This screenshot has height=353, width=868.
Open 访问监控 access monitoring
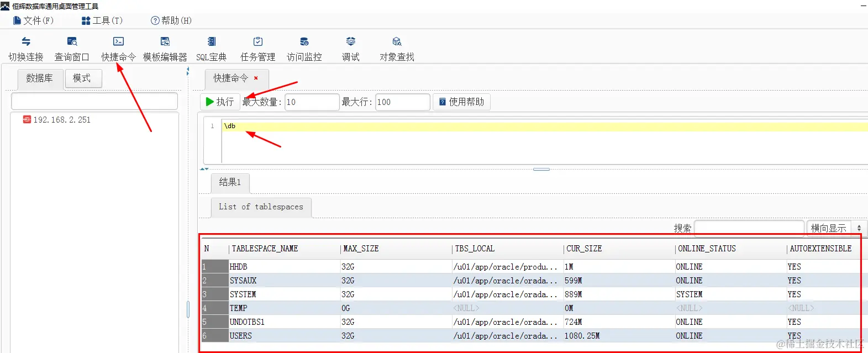pyautogui.click(x=304, y=49)
